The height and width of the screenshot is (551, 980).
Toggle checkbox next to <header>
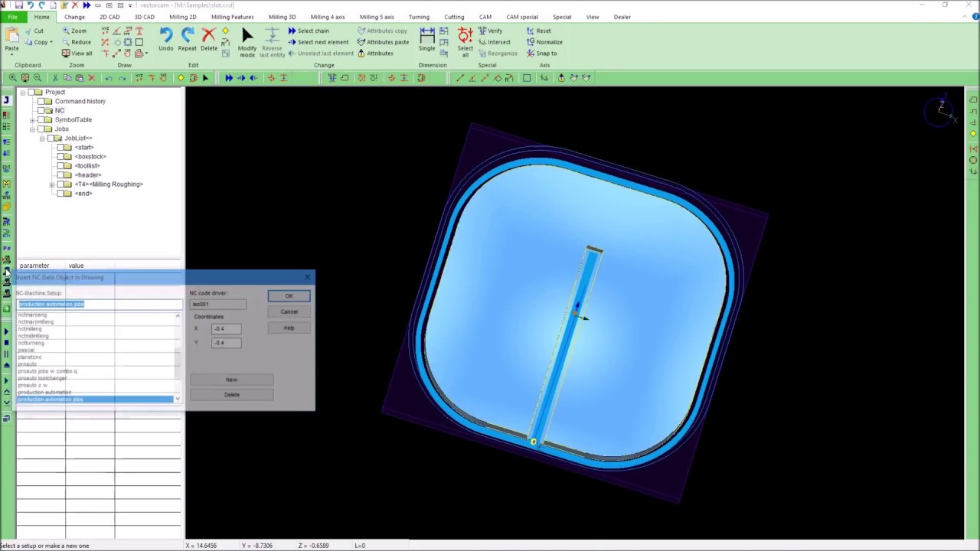coord(60,174)
